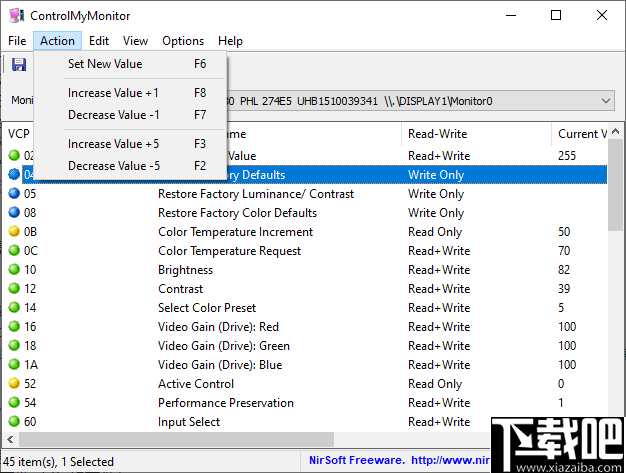Choose Set New Value from Action menu
The image size is (626, 473).
(x=131, y=64)
